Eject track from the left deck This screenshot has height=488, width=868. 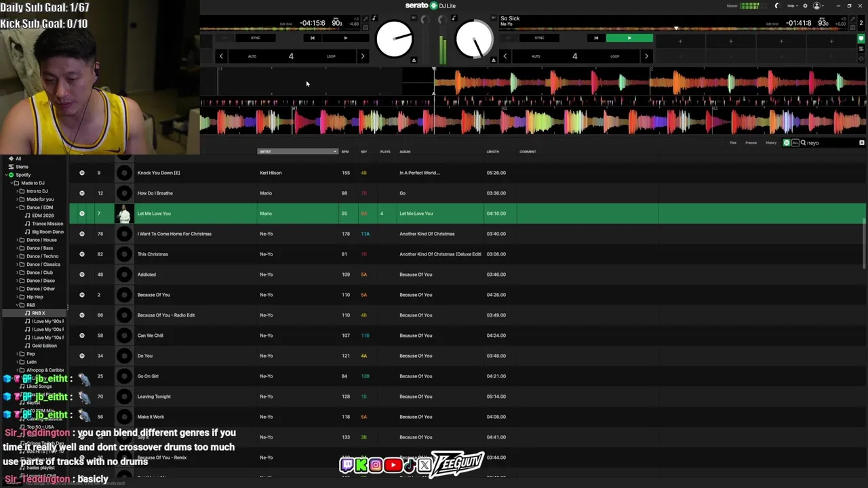click(x=414, y=60)
